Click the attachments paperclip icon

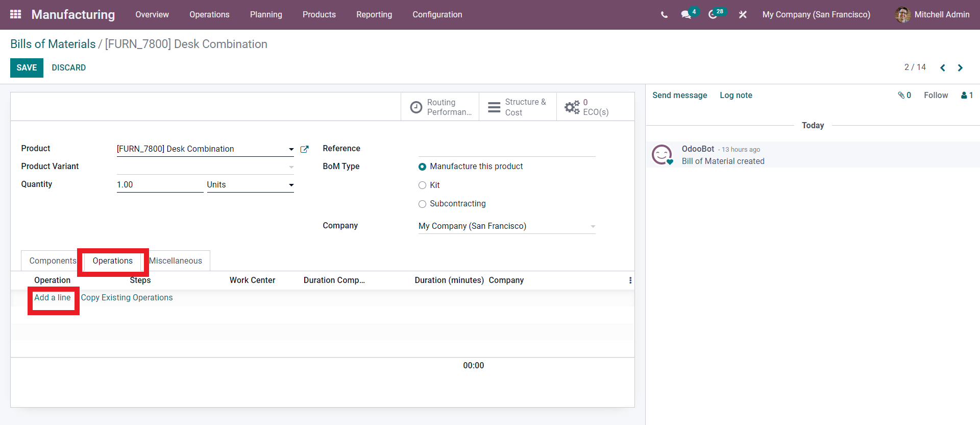click(901, 95)
